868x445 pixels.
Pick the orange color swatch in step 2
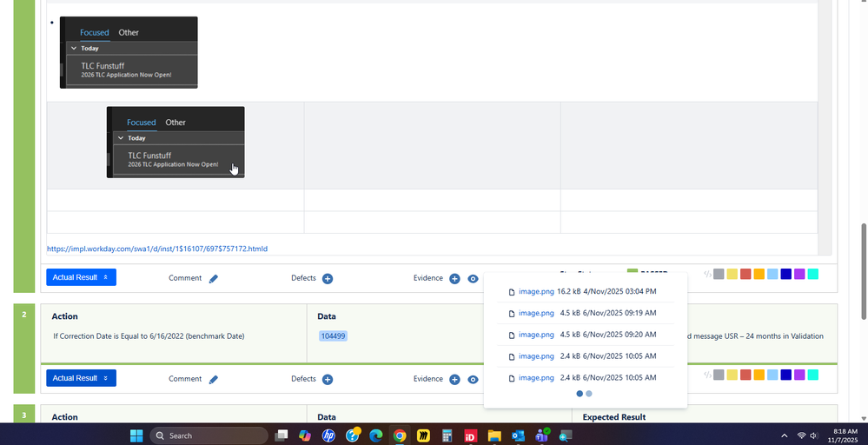pos(759,375)
